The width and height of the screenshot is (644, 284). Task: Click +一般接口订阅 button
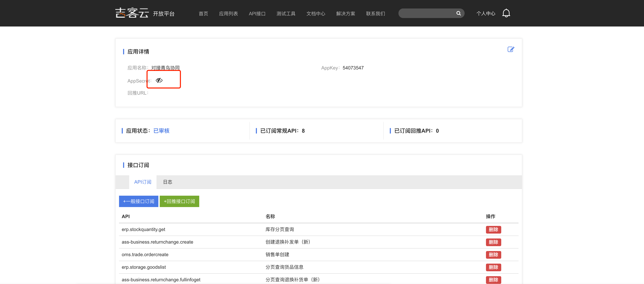point(139,201)
